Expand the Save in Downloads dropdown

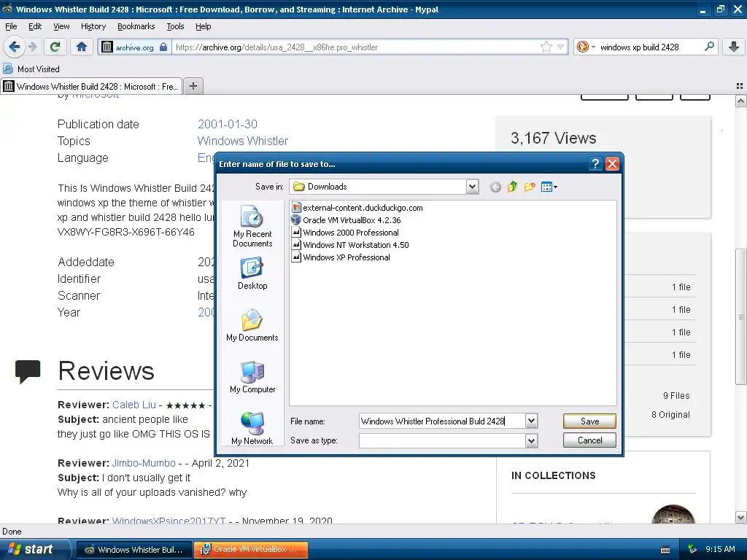pyautogui.click(x=472, y=187)
